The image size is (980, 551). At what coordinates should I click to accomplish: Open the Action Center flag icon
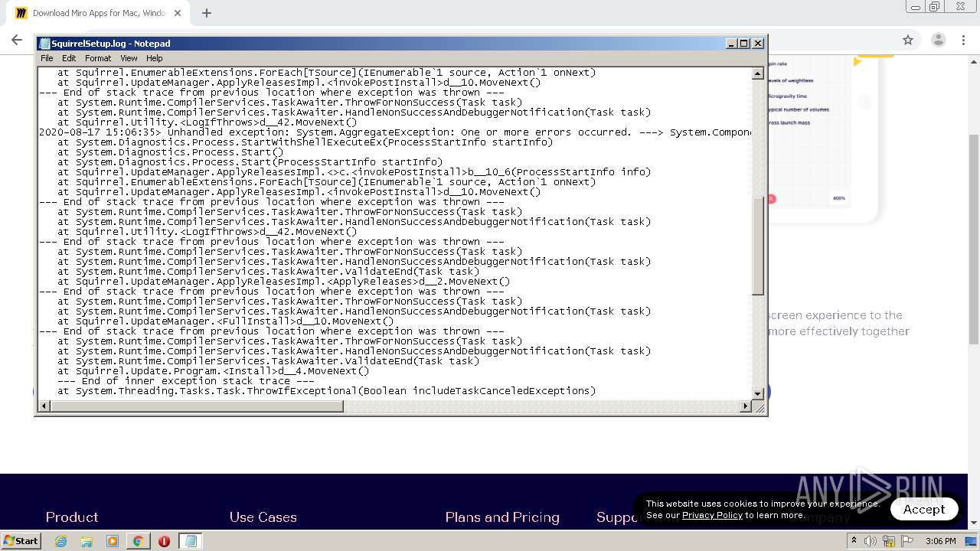[x=907, y=541]
